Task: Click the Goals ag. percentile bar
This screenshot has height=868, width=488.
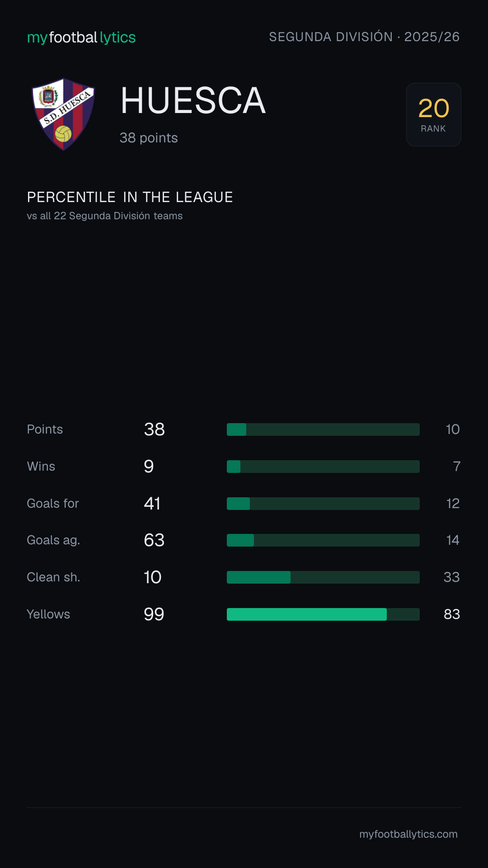Action: tap(323, 540)
